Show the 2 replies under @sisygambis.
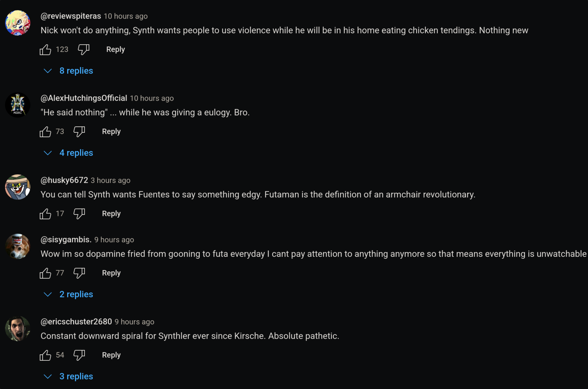This screenshot has height=389, width=588. [68, 295]
